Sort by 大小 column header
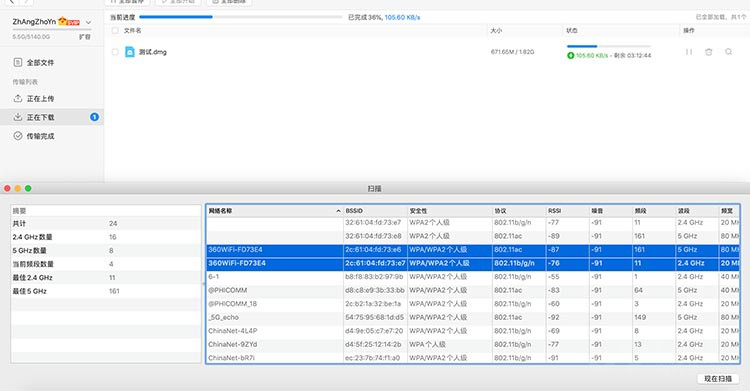This screenshot has width=750, height=391. pyautogui.click(x=496, y=31)
